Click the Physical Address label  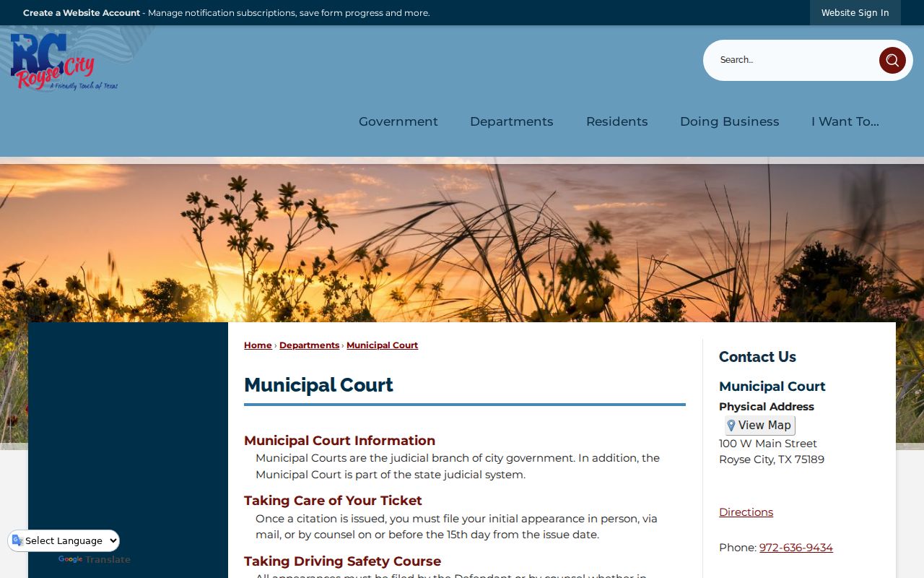tap(767, 407)
